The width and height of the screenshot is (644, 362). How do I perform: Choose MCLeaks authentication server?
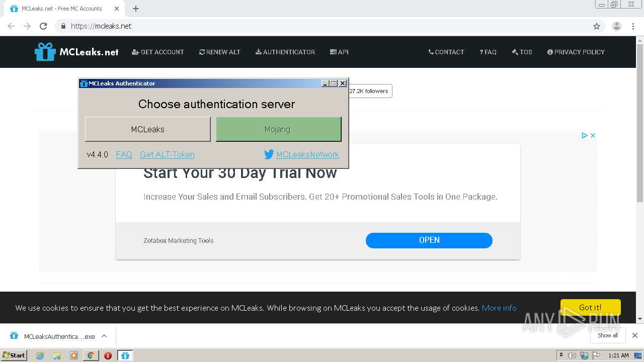pyautogui.click(x=148, y=129)
